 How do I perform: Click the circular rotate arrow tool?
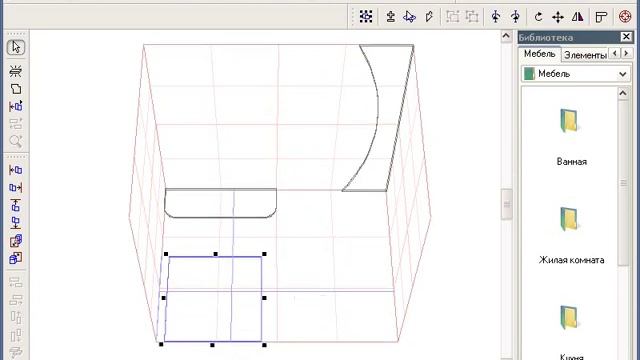coord(538,17)
